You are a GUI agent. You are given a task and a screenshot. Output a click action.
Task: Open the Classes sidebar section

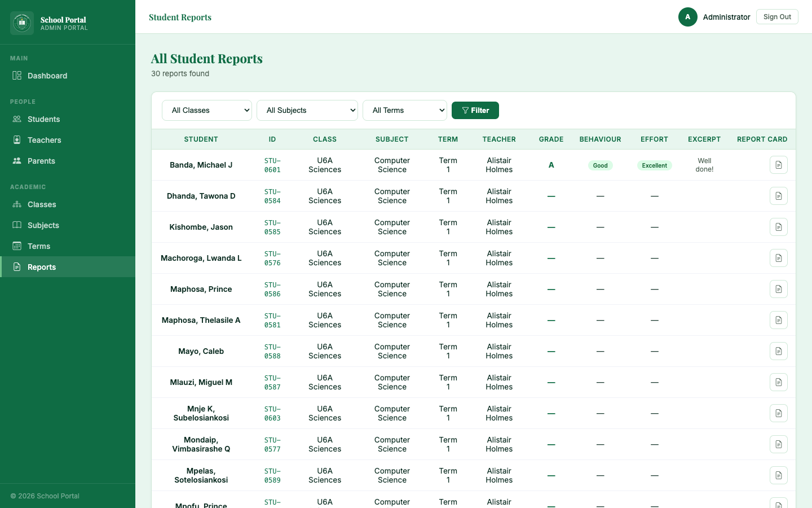[42, 204]
